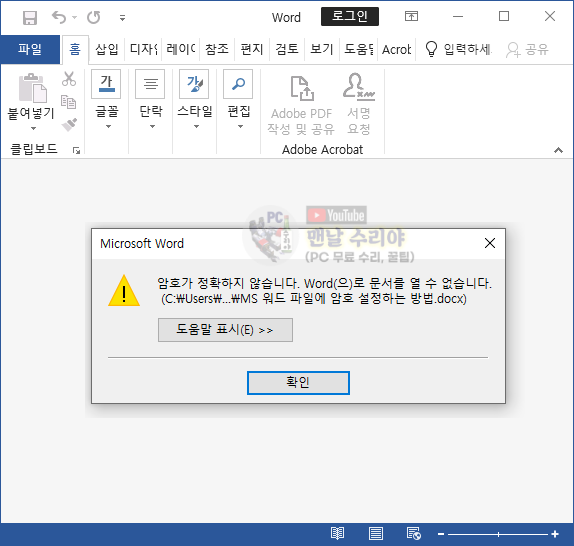This screenshot has width=574, height=546.
Task: Open the 보기 ribbon tab
Action: 322,49
